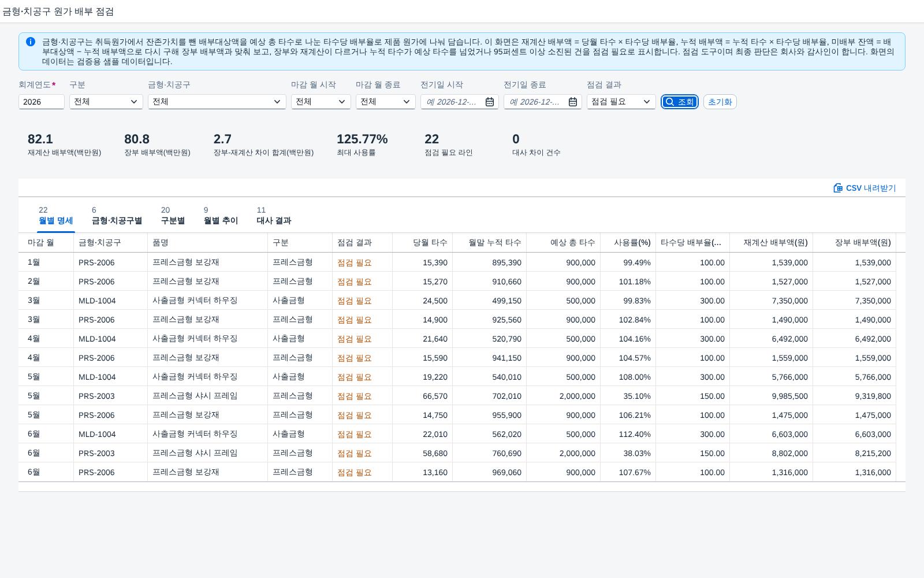Click the 점검 결과 column header

[362, 243]
